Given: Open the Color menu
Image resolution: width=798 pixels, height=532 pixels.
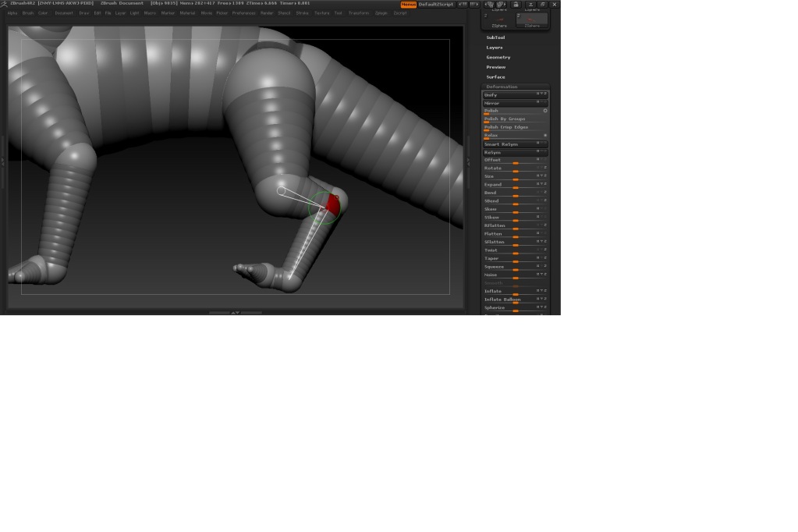Looking at the screenshot, I should [x=43, y=13].
